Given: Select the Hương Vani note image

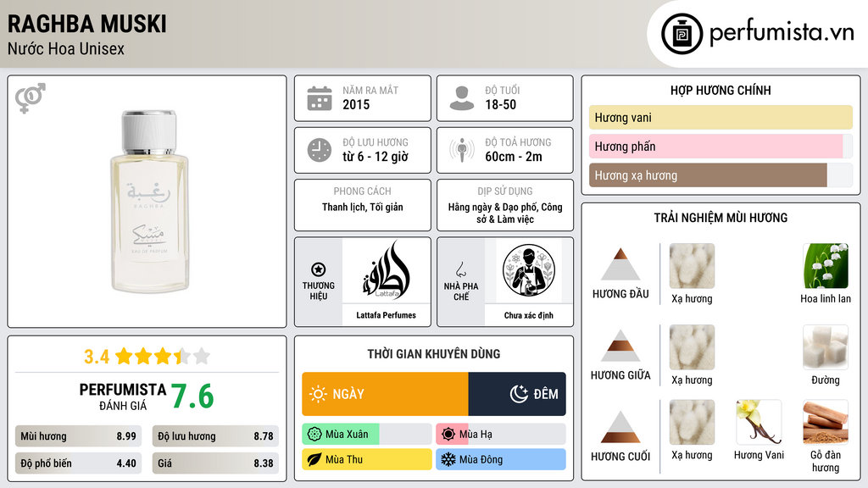Looking at the screenshot, I should pyautogui.click(x=759, y=423).
